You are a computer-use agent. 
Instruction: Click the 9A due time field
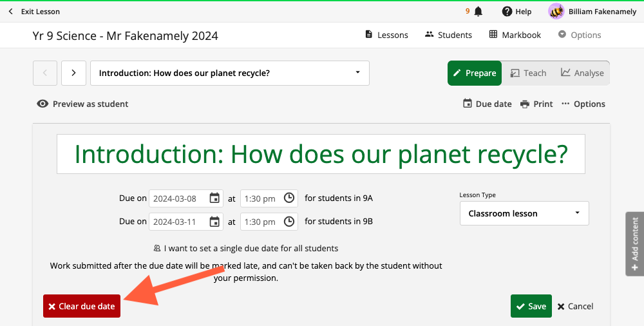[x=269, y=198]
